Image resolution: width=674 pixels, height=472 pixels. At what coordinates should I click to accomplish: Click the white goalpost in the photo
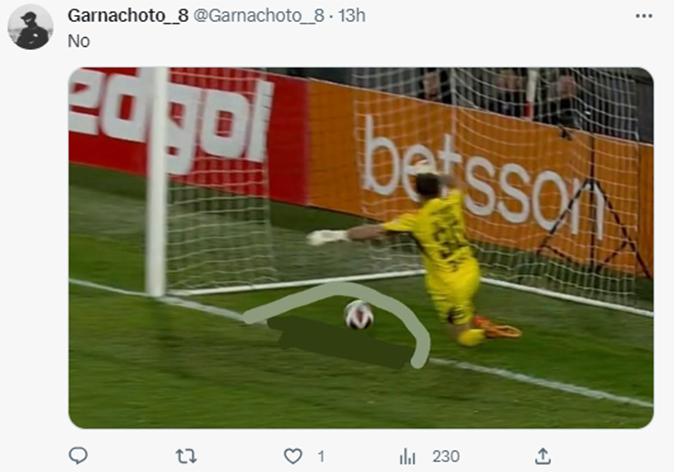(x=156, y=182)
